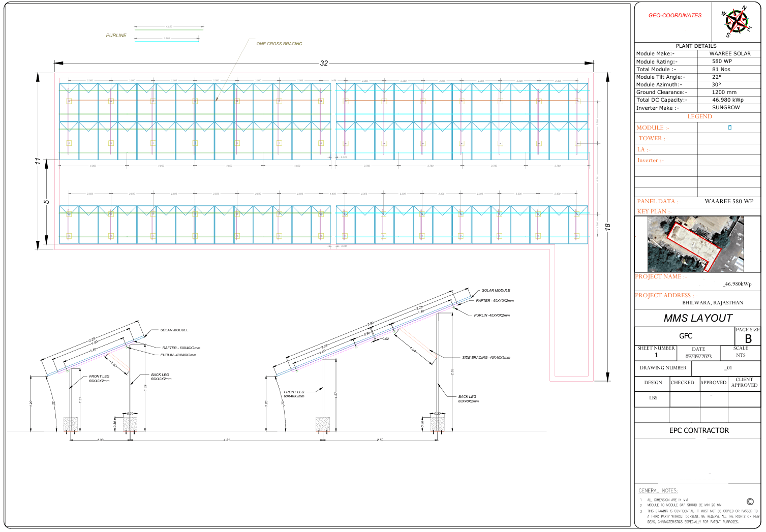This screenshot has width=766, height=532.
Task: Click the 'NTS' scale value
Action: 741,355
